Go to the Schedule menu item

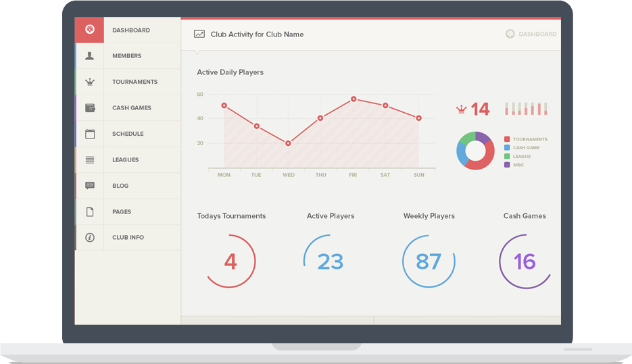(x=128, y=134)
